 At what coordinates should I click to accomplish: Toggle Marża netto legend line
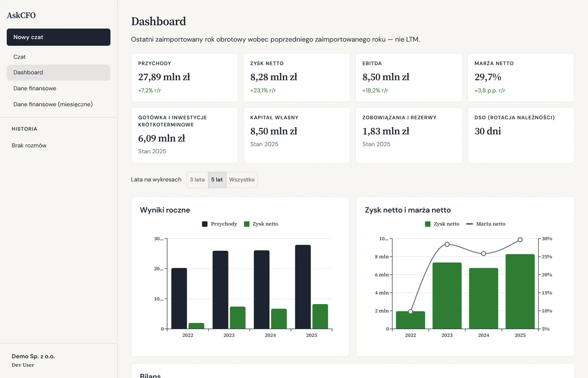(486, 224)
